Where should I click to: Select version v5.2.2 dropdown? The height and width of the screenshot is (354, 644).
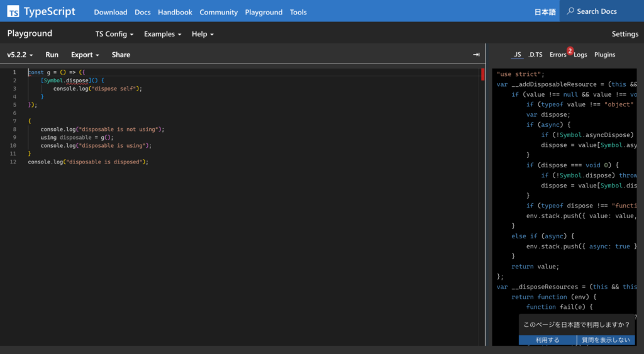[20, 55]
